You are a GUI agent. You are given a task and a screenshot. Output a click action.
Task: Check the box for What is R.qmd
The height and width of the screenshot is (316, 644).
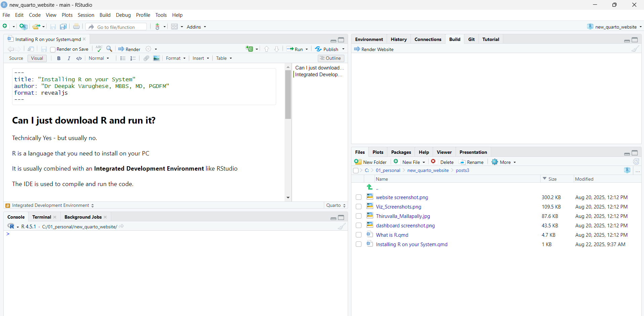pos(359,235)
